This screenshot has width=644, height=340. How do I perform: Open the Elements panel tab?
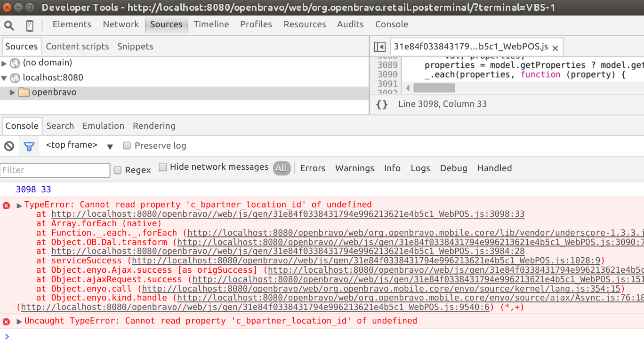(x=72, y=24)
